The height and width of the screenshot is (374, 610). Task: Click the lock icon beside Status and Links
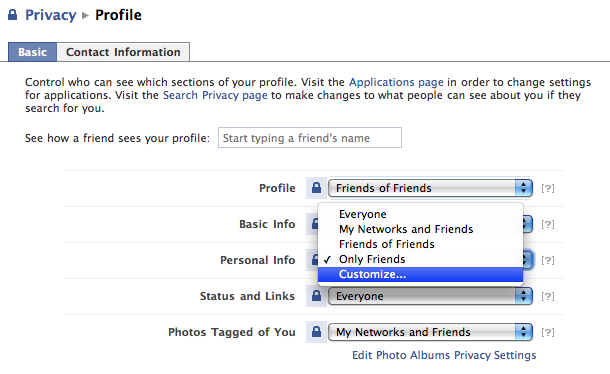[316, 296]
